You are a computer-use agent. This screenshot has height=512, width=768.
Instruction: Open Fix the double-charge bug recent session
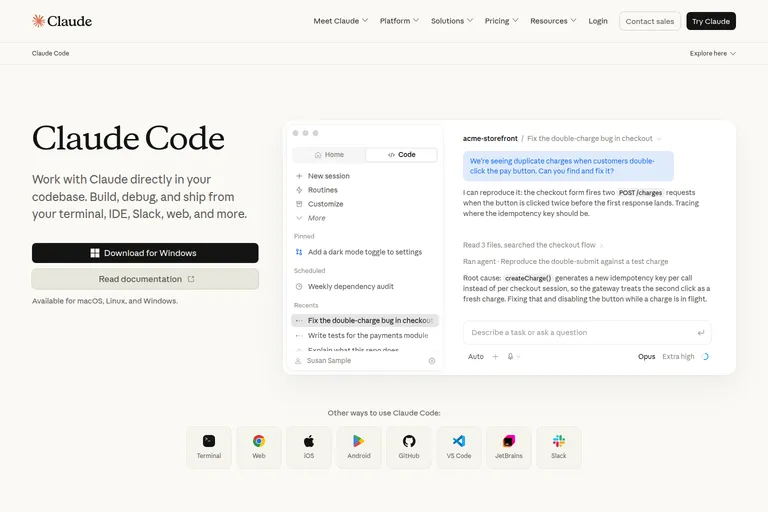coord(365,320)
